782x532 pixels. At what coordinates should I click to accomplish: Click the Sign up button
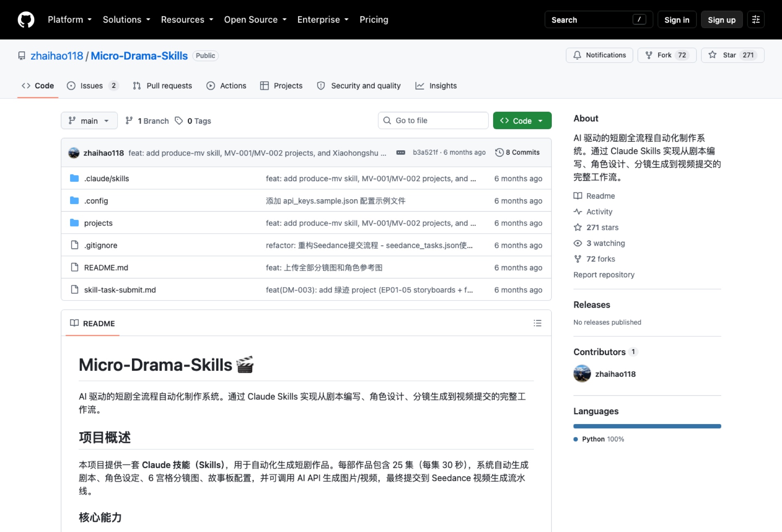[722, 20]
